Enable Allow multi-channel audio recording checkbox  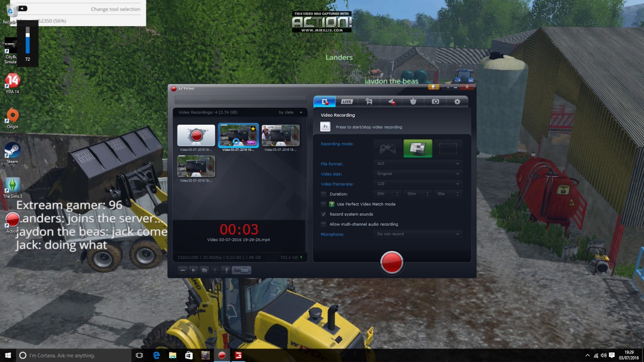pos(324,224)
